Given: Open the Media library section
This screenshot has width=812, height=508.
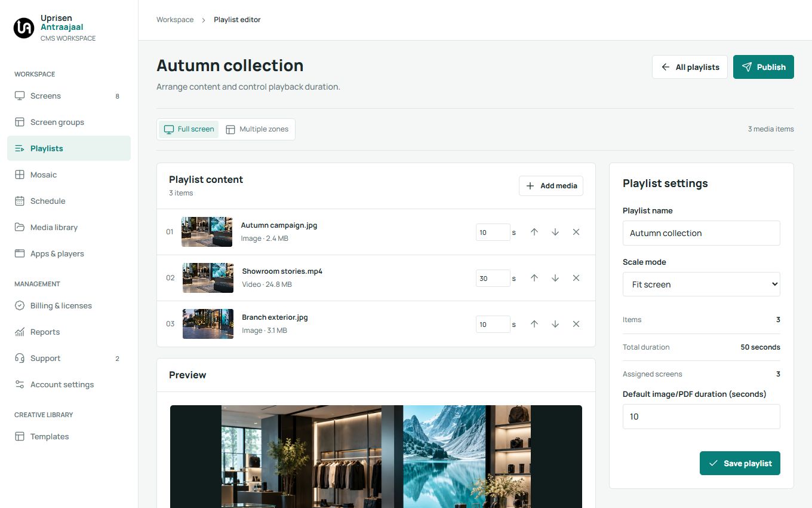Looking at the screenshot, I should pyautogui.click(x=69, y=227).
